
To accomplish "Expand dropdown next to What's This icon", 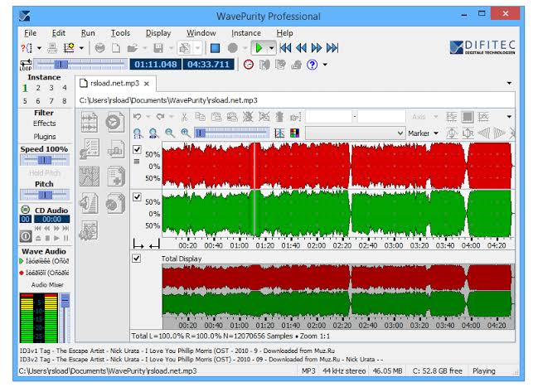I will pos(39,48).
